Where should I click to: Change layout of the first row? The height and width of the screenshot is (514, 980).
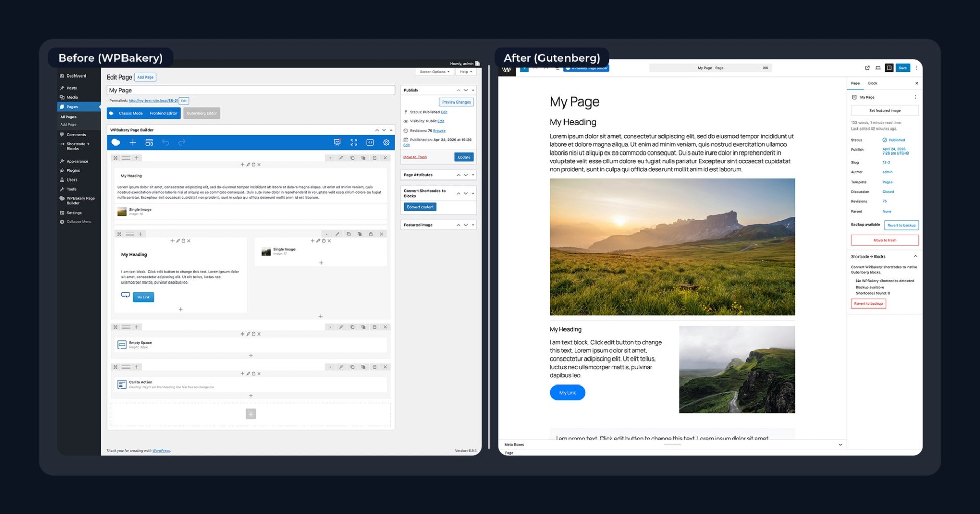click(126, 158)
